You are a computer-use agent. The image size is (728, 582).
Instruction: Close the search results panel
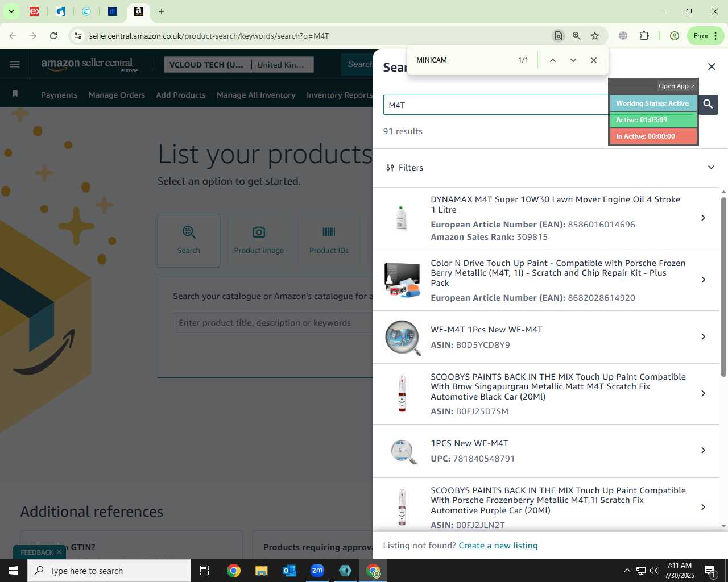(712, 66)
